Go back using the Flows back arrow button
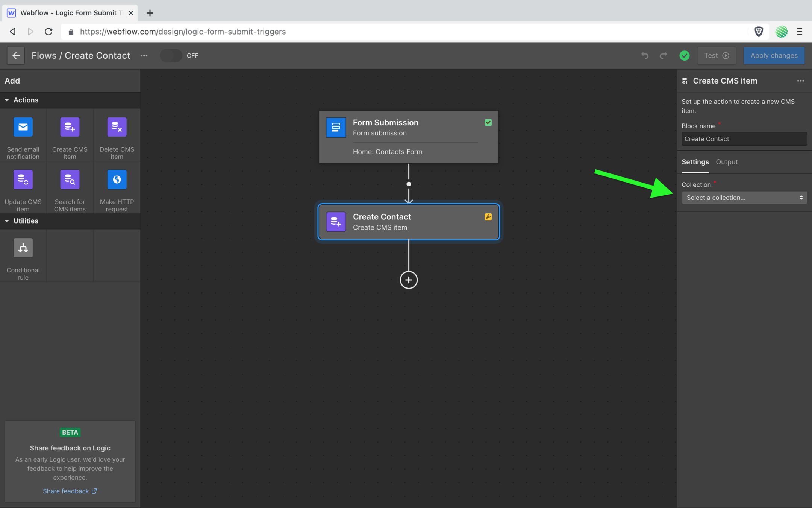The image size is (812, 508). (16, 56)
